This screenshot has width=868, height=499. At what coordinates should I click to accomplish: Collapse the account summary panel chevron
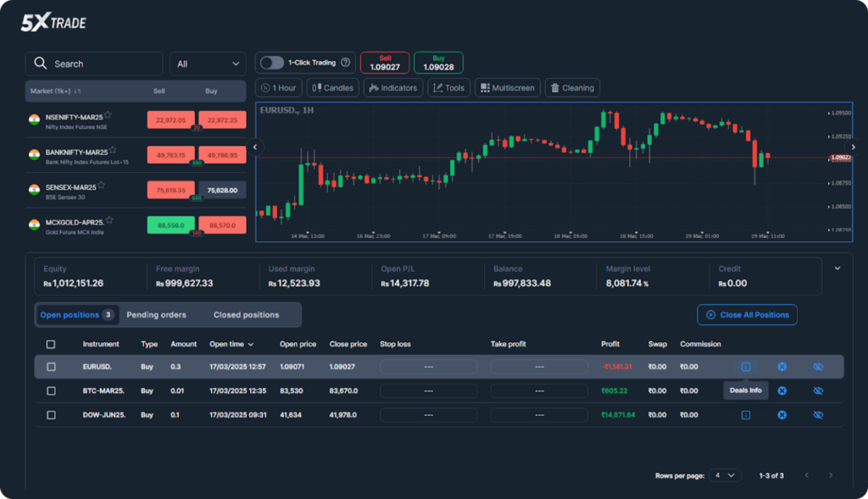[837, 269]
